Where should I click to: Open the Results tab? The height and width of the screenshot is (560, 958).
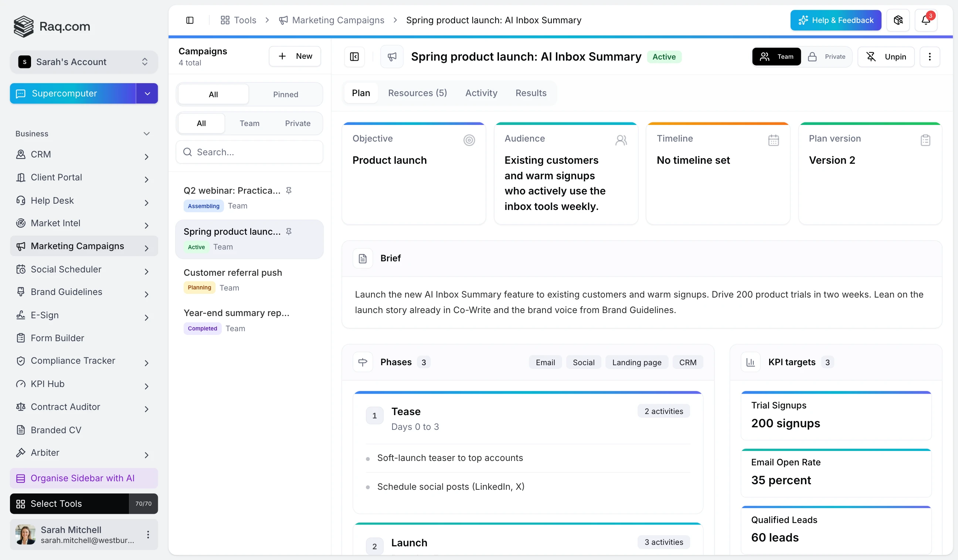(531, 93)
